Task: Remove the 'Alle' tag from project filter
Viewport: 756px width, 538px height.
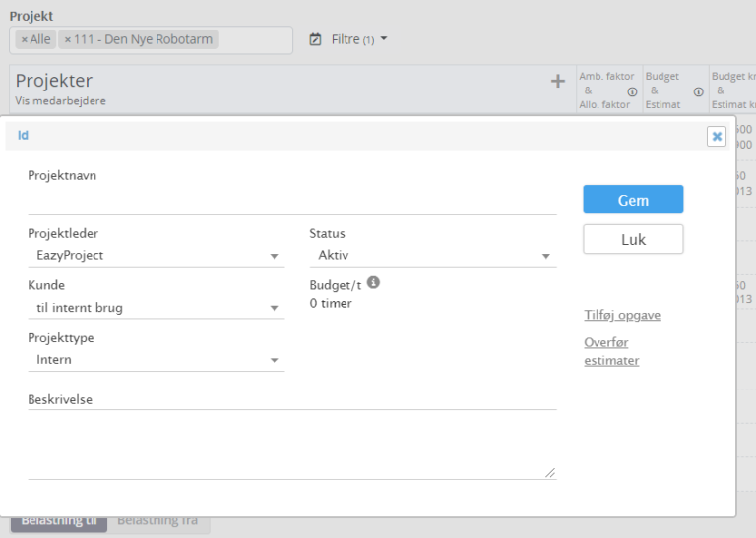Action: (25, 39)
